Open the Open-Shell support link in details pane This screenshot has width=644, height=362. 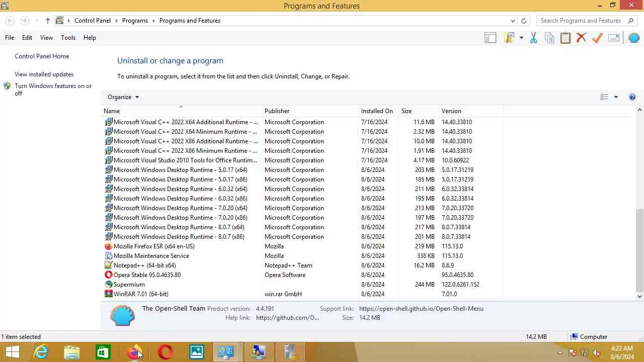tap(421, 309)
